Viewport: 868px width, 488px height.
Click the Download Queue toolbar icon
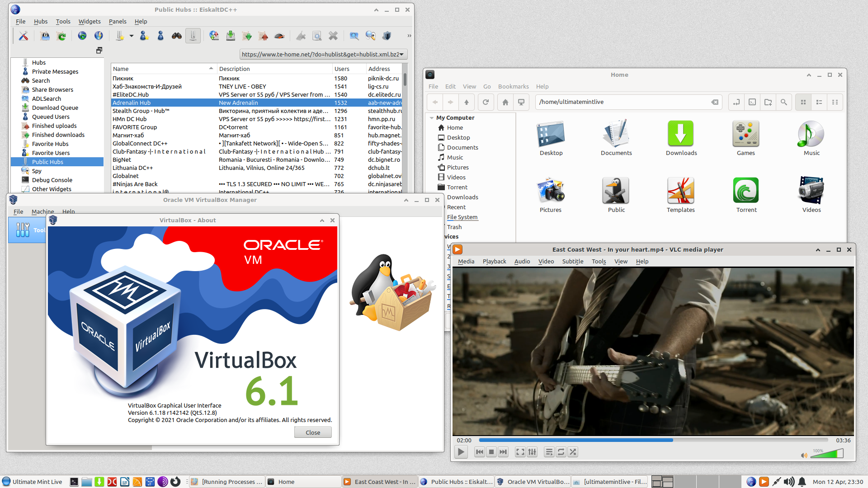coord(231,36)
